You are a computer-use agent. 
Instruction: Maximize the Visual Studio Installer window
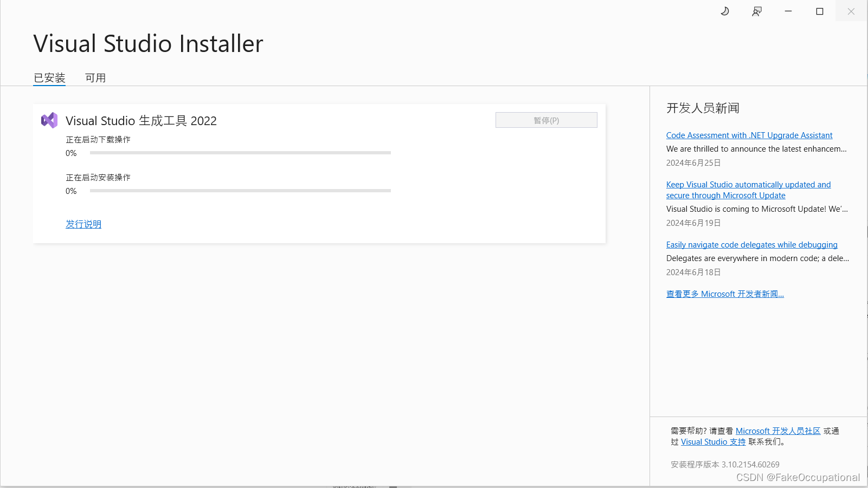820,11
